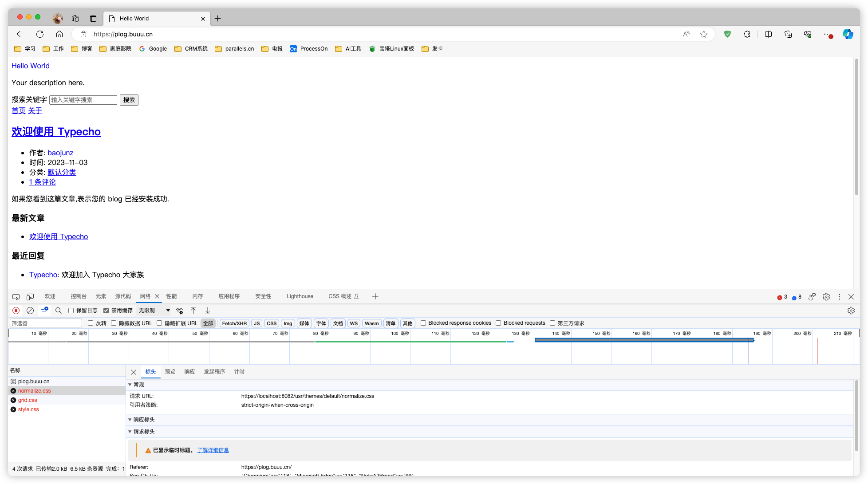Viewport: 868px width, 484px height.
Task: Add this page to favorites star
Action: coord(704,34)
